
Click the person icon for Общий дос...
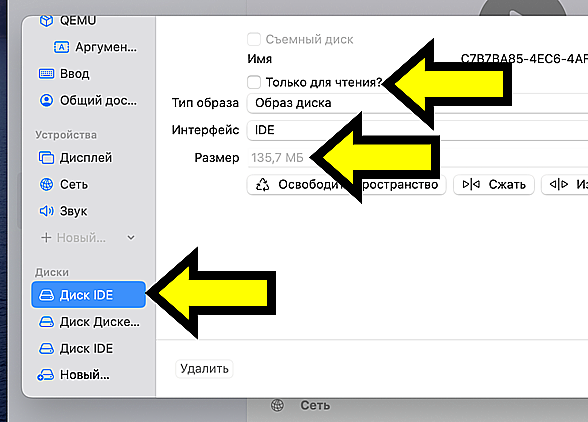(x=46, y=101)
